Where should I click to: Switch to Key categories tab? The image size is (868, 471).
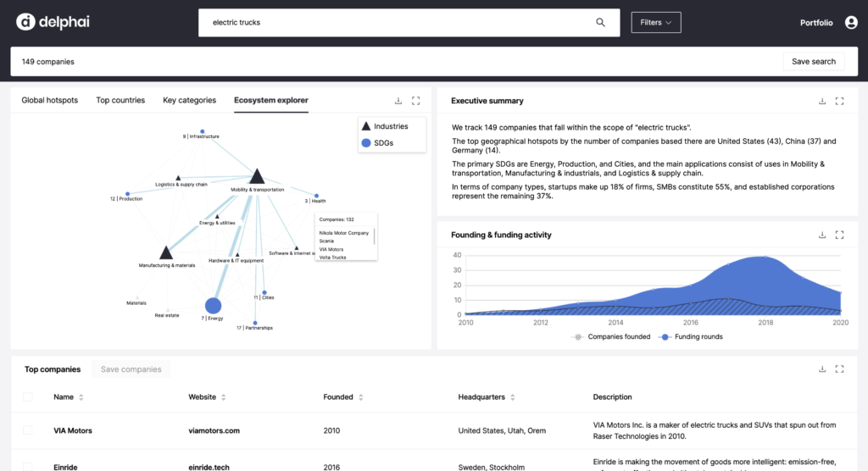(189, 100)
